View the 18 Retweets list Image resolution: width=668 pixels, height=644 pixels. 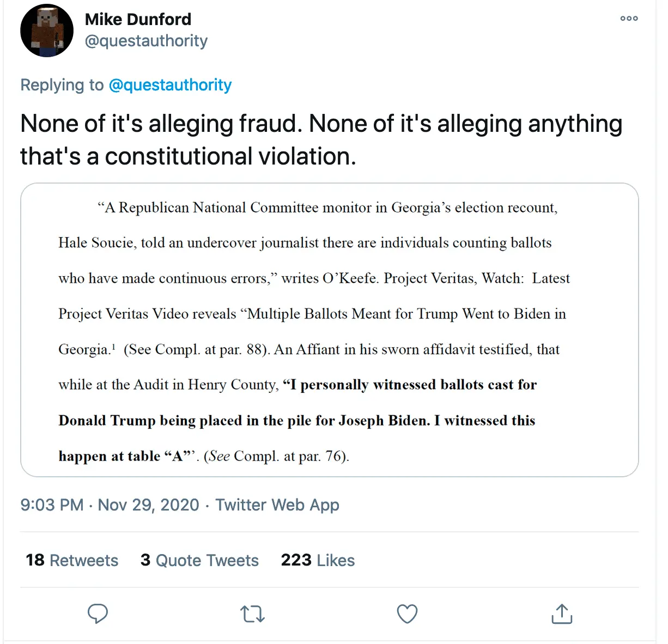72,560
